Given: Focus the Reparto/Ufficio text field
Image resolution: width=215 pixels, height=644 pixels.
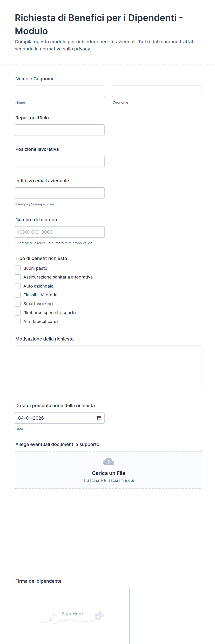Looking at the screenshot, I should coord(60,130).
